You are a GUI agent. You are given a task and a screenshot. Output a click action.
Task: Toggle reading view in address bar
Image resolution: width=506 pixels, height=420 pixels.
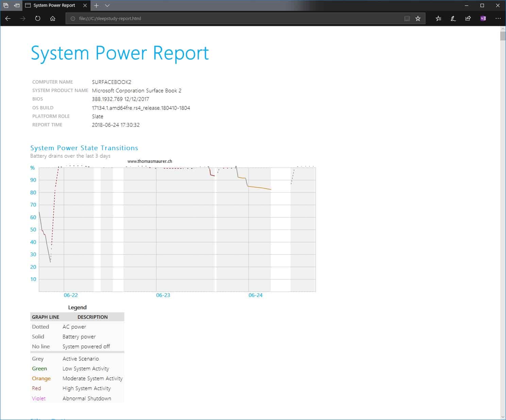click(x=407, y=19)
